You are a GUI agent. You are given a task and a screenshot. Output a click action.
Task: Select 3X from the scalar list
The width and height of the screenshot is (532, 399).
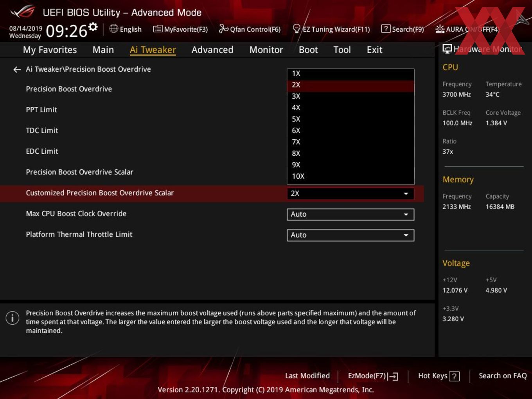point(350,96)
